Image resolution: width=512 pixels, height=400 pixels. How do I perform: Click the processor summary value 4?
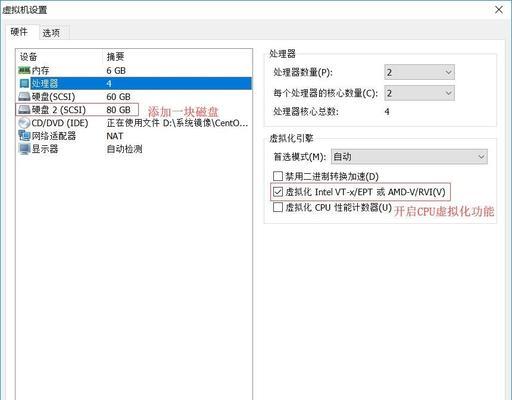pyautogui.click(x=109, y=83)
